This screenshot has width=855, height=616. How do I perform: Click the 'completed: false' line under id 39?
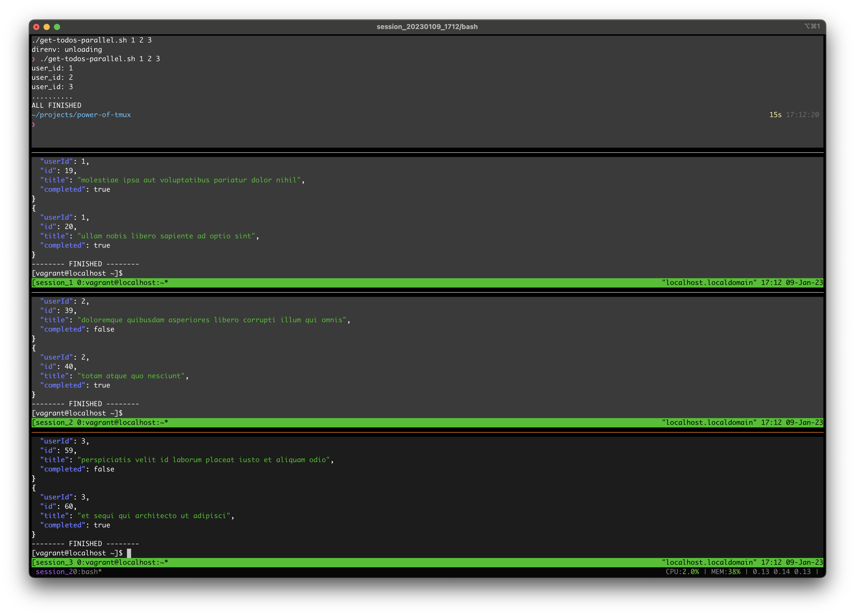click(x=77, y=330)
